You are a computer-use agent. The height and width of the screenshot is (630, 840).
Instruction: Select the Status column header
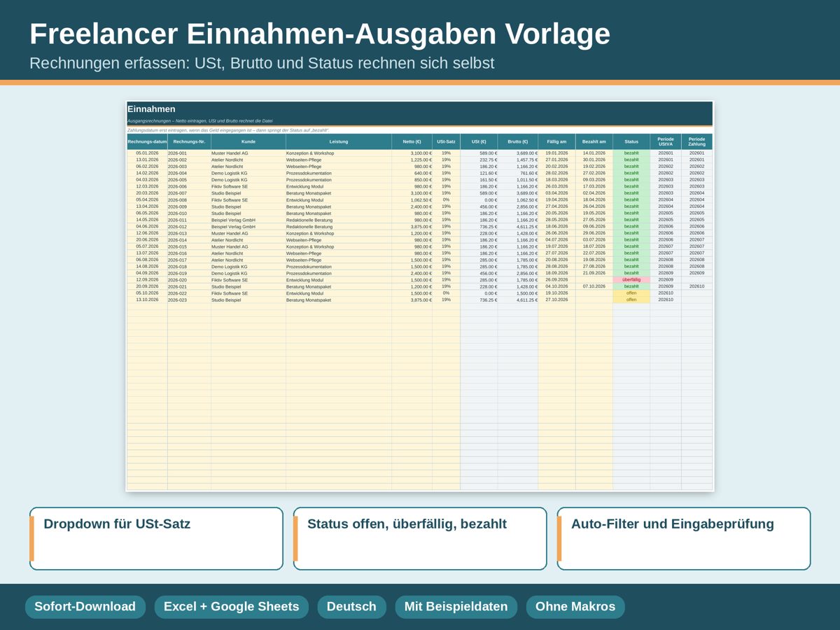[631, 141]
